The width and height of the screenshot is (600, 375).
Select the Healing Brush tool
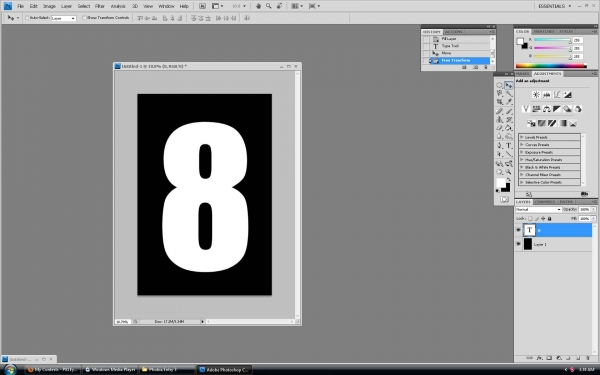pos(499,111)
